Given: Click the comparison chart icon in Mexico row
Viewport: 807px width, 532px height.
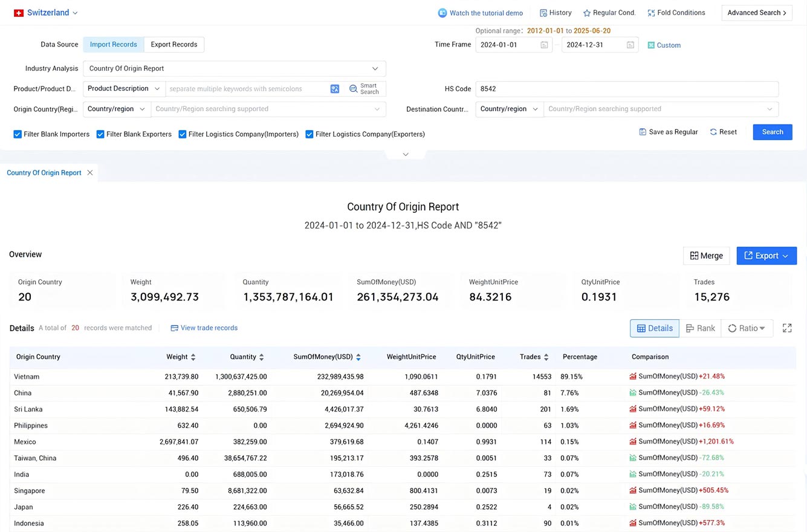Looking at the screenshot, I should coord(633,441).
